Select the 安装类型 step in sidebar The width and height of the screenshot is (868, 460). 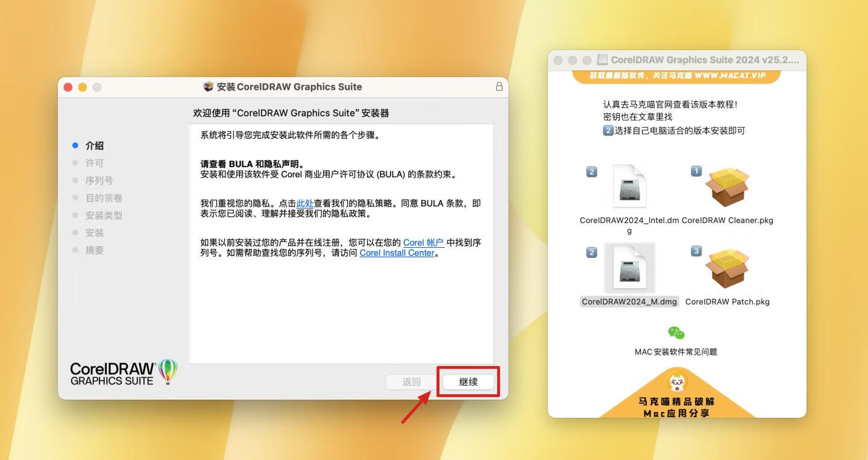104,215
